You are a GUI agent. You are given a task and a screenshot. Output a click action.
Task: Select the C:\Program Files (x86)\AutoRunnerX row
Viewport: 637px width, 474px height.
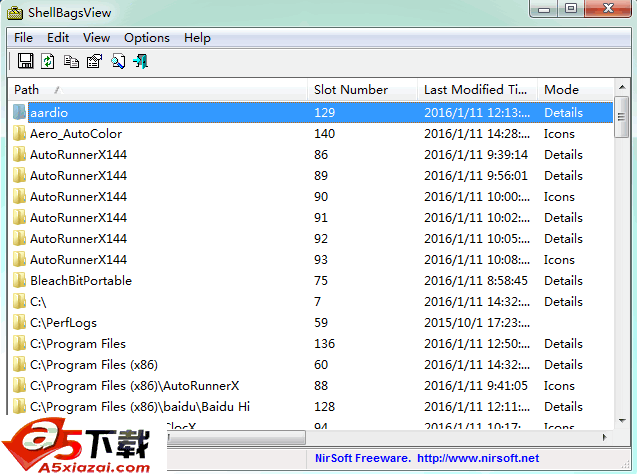(311, 385)
